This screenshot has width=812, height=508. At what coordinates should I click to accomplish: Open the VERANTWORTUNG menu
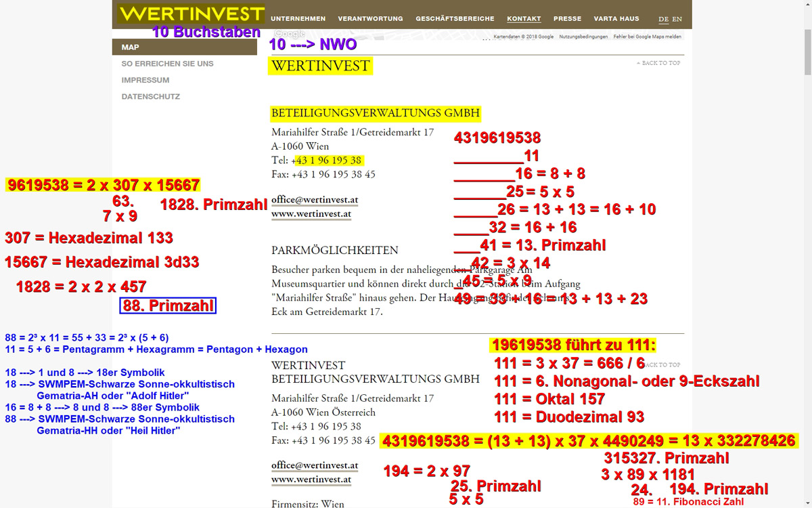(x=370, y=19)
